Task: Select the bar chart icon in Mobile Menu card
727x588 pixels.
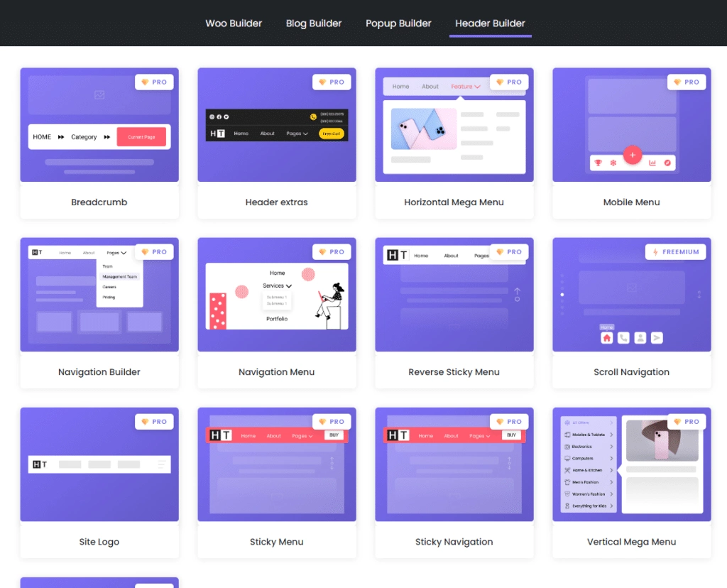Action: pos(653,163)
